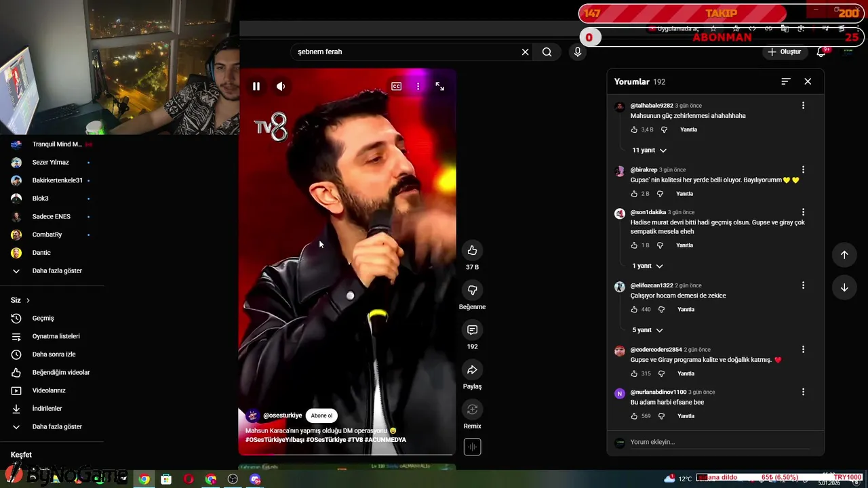Subscribe with Abone ol button
The width and height of the screenshot is (868, 488).
(321, 415)
